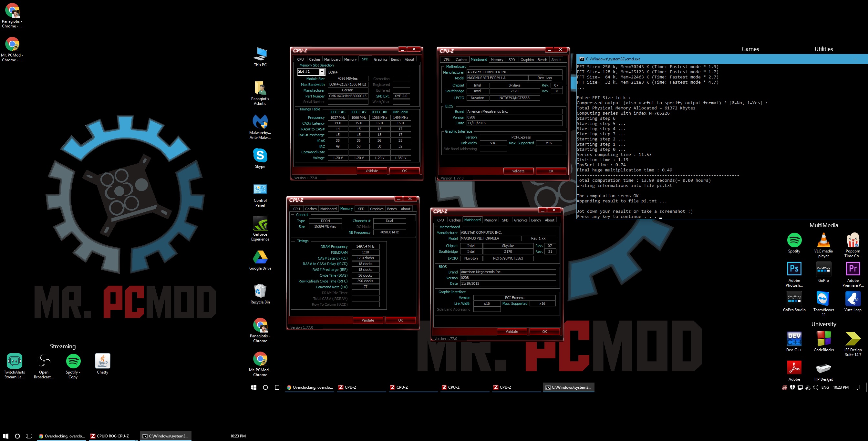Select the 1.350 V voltage cell
The width and height of the screenshot is (868, 441).
tap(400, 158)
